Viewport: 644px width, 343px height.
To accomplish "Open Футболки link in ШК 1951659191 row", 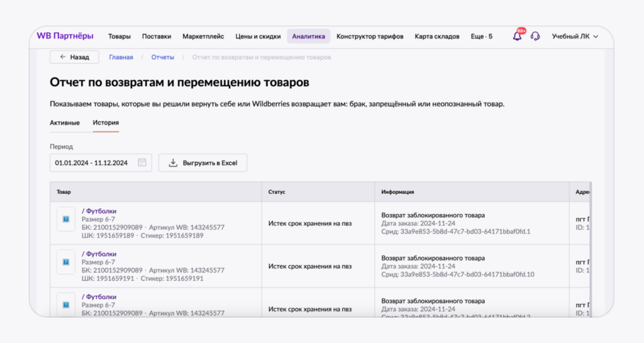I will click(x=99, y=254).
